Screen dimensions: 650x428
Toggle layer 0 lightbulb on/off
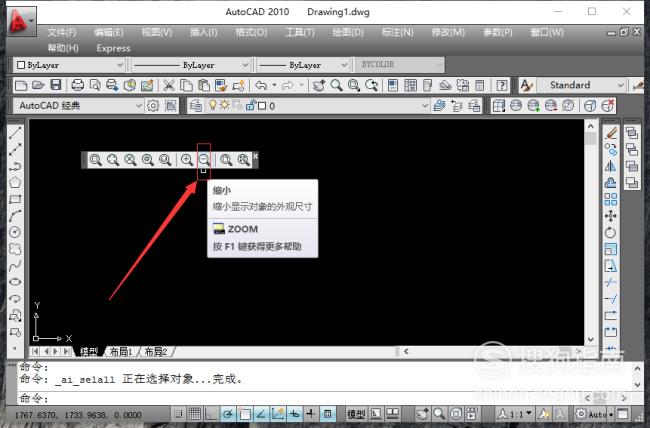click(213, 105)
